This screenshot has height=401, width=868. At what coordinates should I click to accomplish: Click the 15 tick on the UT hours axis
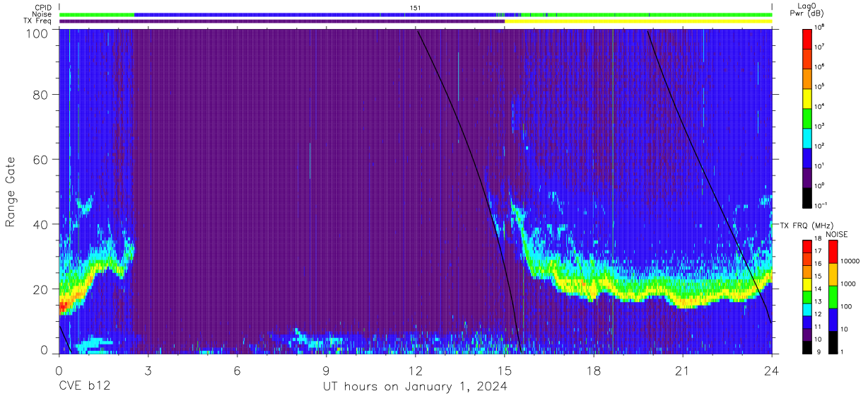point(505,371)
